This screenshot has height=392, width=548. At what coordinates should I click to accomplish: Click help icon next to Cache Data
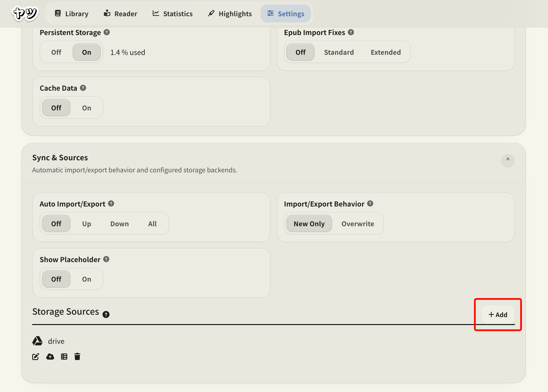(x=83, y=88)
